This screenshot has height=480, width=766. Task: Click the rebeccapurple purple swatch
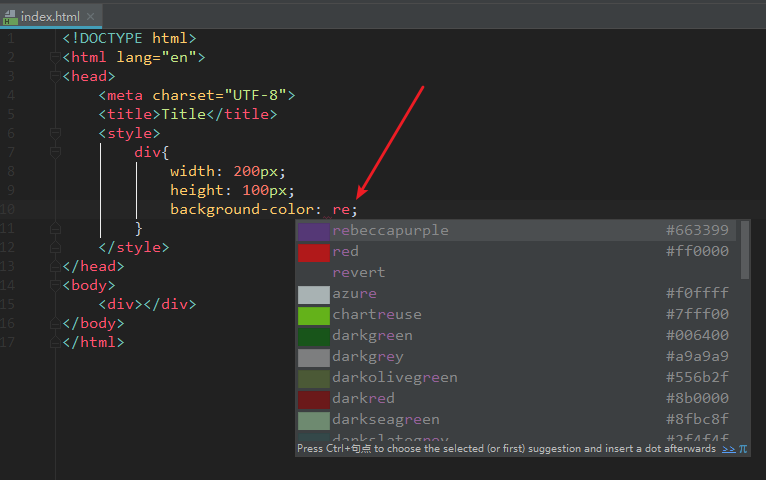314,231
